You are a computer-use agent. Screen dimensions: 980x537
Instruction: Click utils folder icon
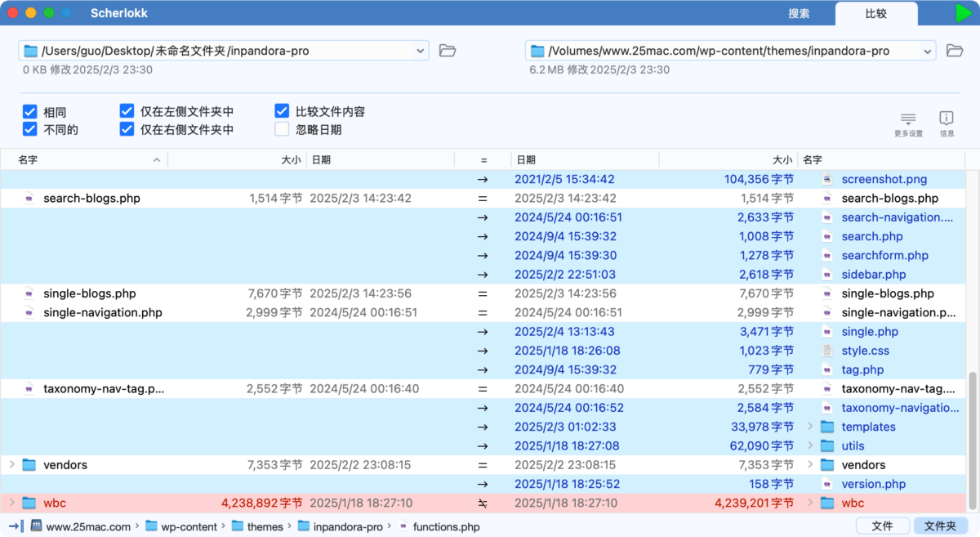[x=827, y=445]
